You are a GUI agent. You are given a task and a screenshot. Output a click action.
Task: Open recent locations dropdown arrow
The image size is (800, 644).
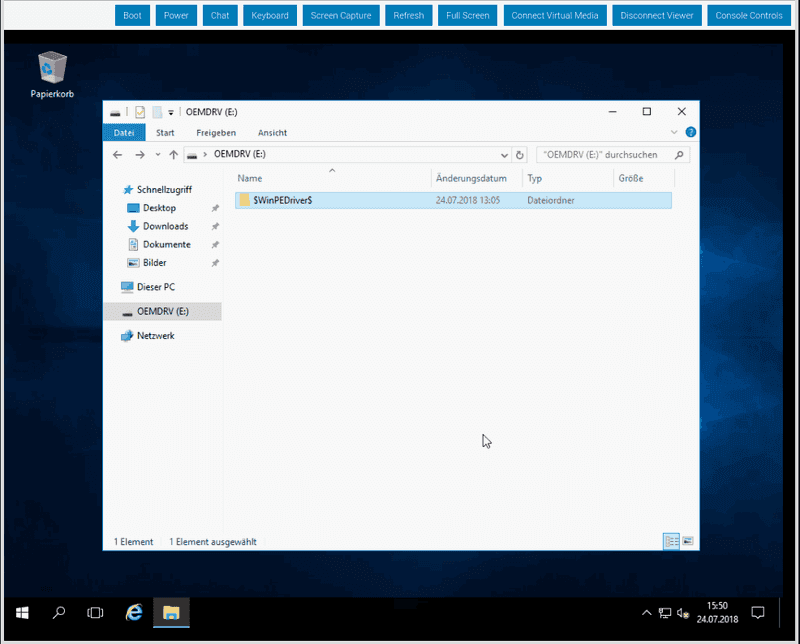[157, 155]
